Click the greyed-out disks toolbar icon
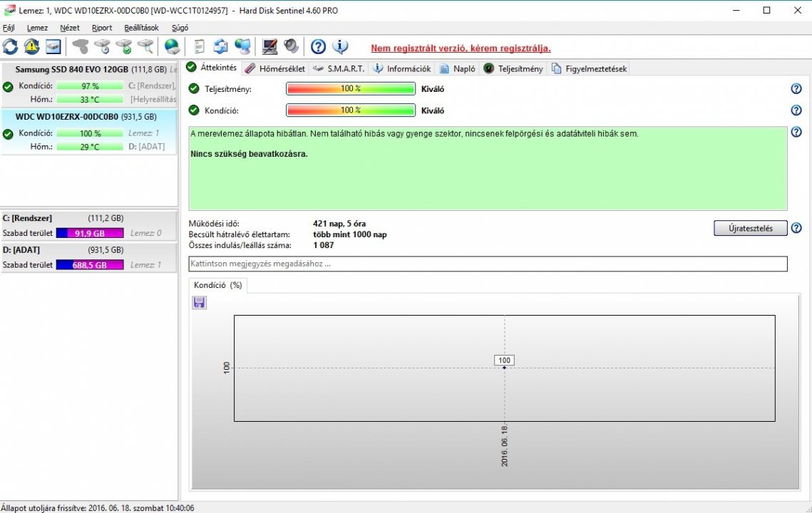 81,46
